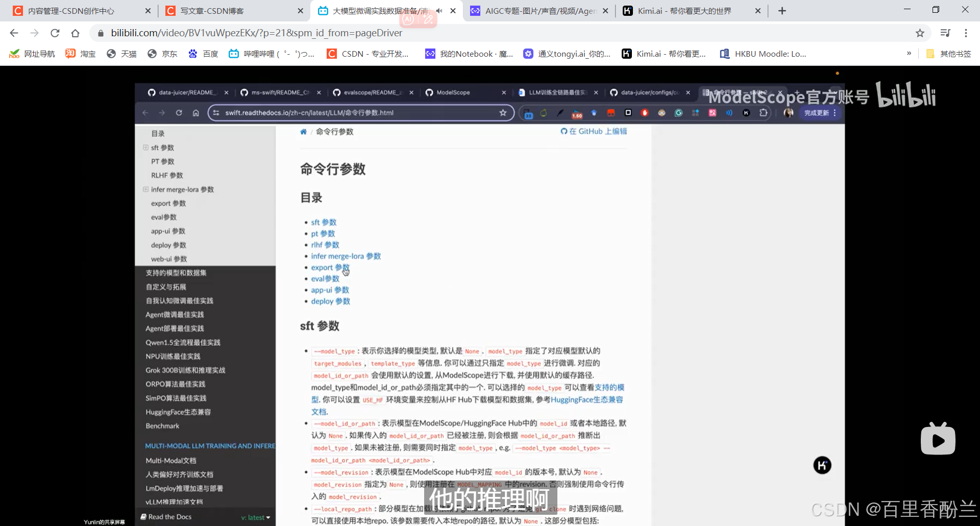The width and height of the screenshot is (980, 526).
Task: Open Chrome's three-dot menu
Action: click(x=966, y=33)
